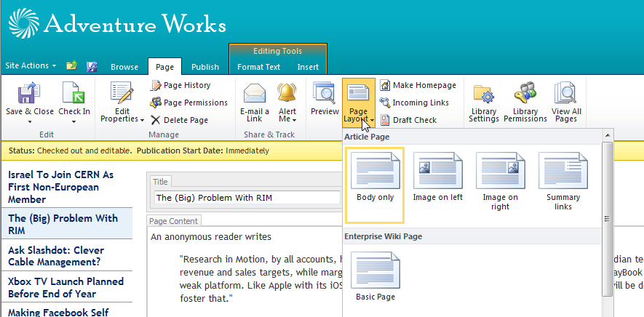This screenshot has width=644, height=317.
Task: Select the Summary links layout
Action: [563, 181]
